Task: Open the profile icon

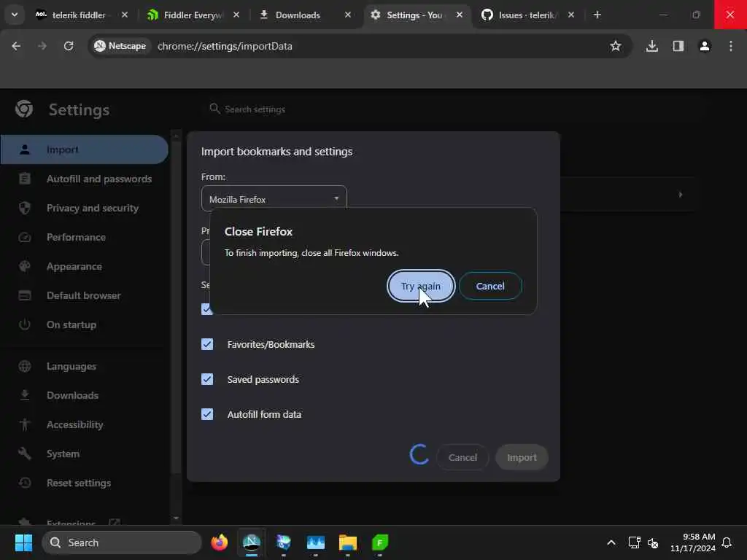Action: coord(705,46)
